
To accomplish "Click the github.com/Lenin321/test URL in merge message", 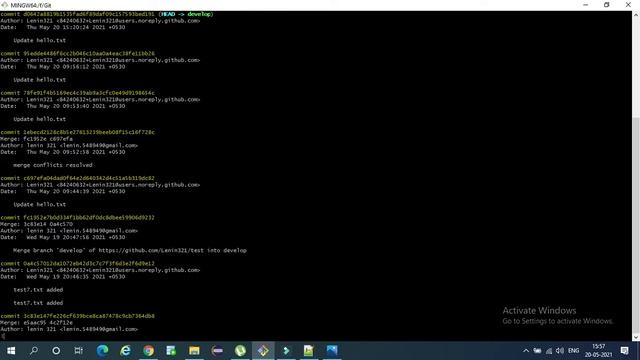I will tap(151, 251).
